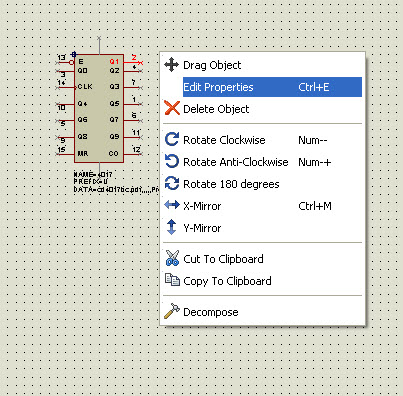The image size is (403, 396).
Task: Select Y-Mirror menu entry
Action: [x=262, y=228]
